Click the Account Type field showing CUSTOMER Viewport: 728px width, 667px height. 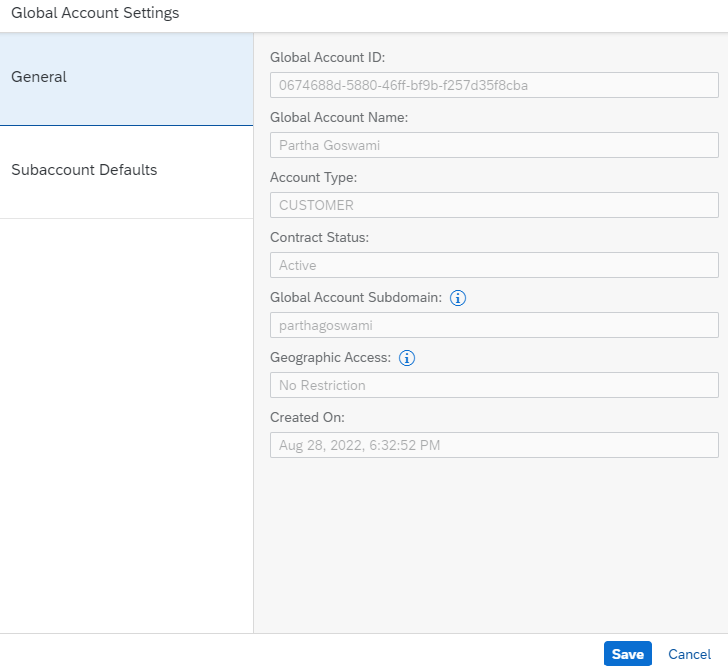494,205
